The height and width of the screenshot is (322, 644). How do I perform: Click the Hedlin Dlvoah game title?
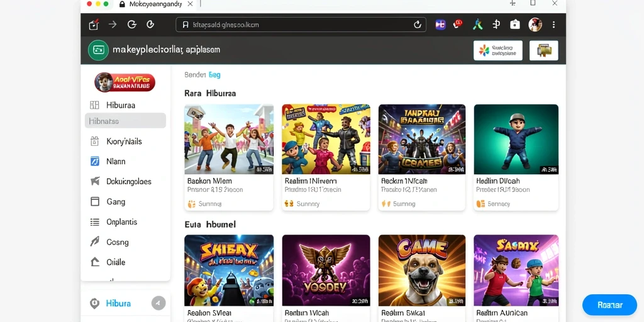click(498, 180)
